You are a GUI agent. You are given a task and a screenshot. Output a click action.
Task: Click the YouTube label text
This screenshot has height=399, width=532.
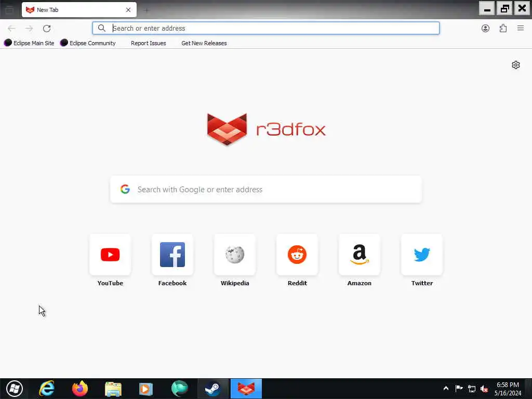tap(110, 283)
